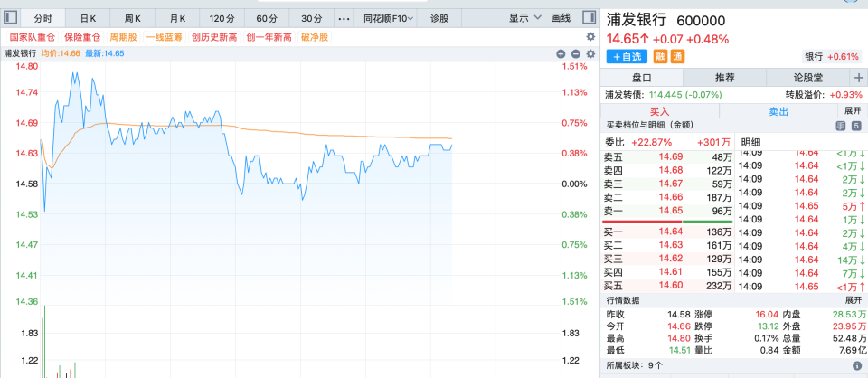Open chart settings gear beside tag row

[590, 37]
